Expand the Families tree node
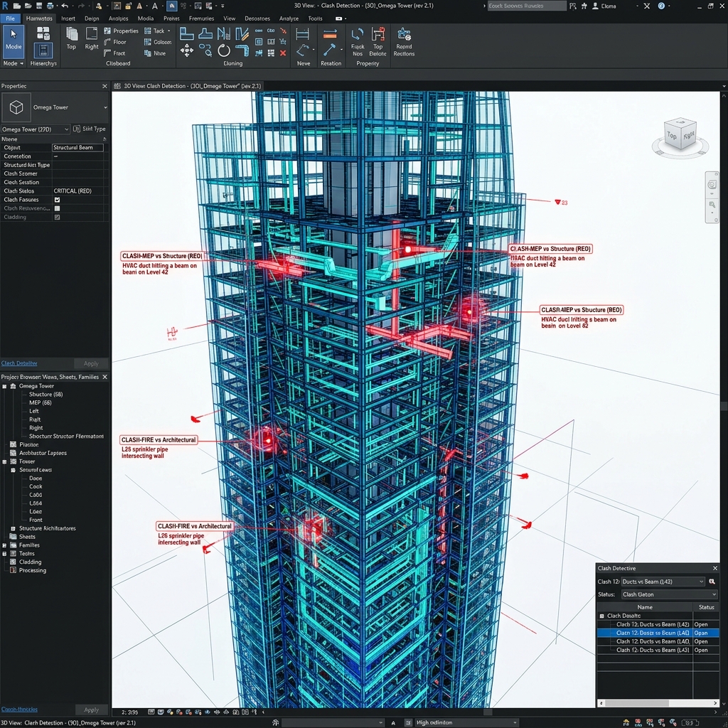728x728 pixels. pos(4,545)
